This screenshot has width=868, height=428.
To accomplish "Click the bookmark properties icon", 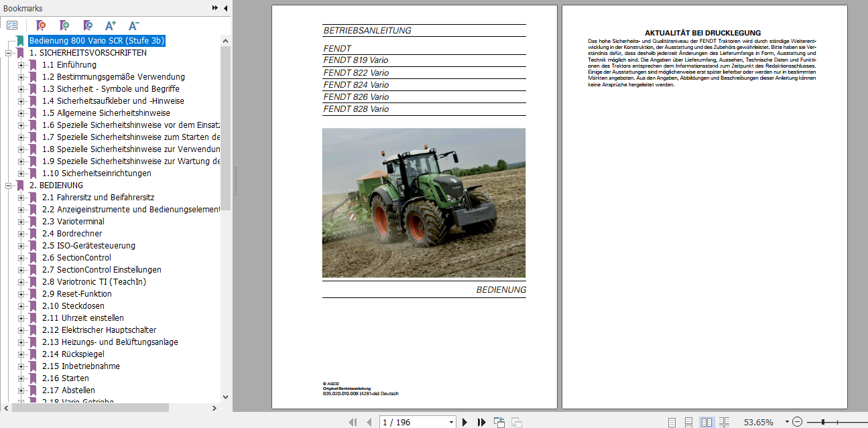I will point(88,25).
